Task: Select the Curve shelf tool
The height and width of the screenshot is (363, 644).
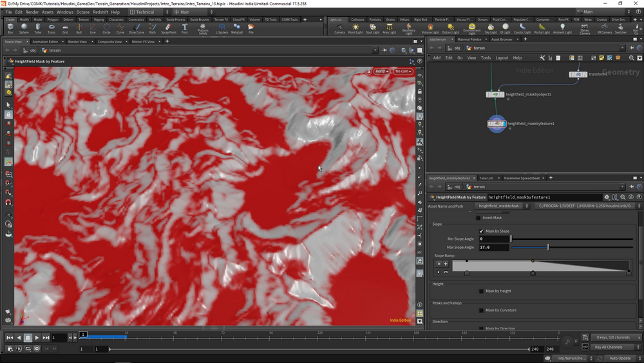Action: point(120,28)
